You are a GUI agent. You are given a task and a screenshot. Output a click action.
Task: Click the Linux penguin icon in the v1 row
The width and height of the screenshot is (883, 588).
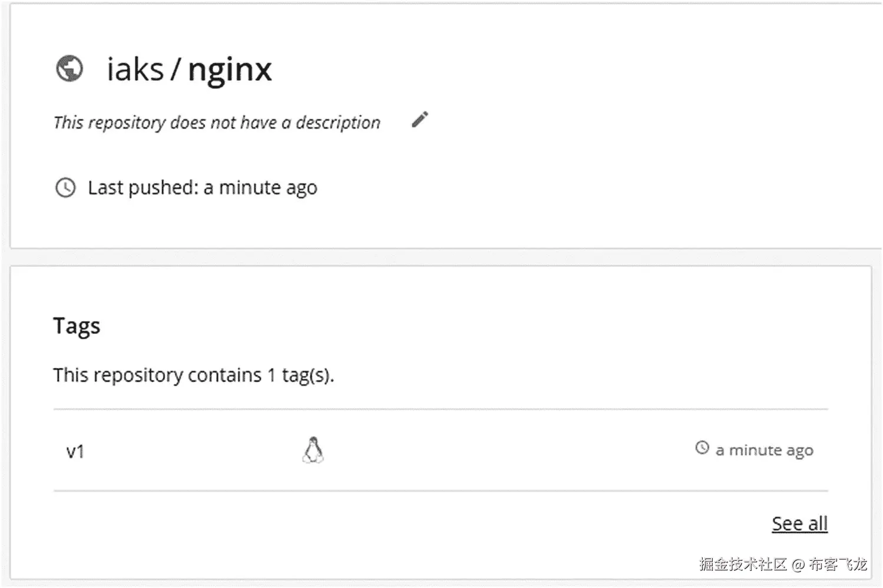pos(313,450)
